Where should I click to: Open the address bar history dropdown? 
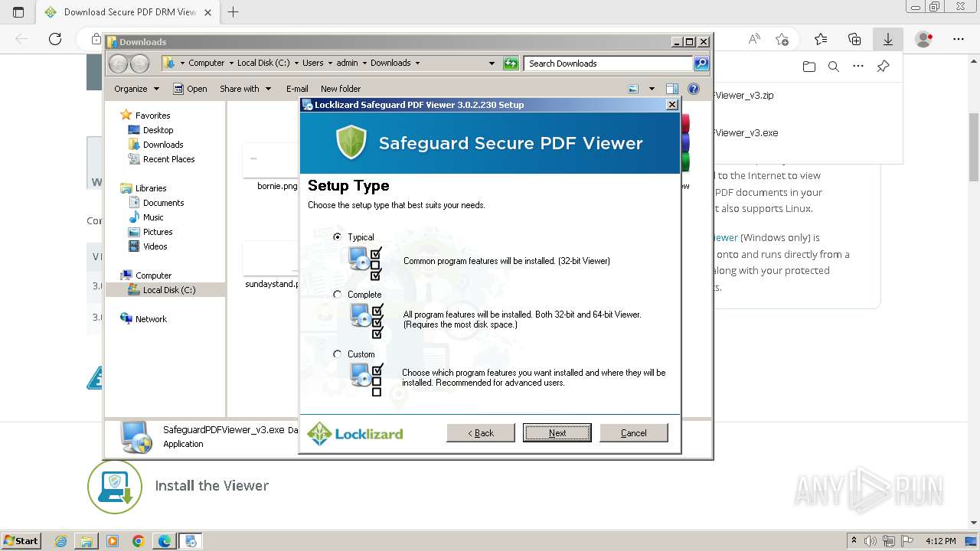[492, 64]
